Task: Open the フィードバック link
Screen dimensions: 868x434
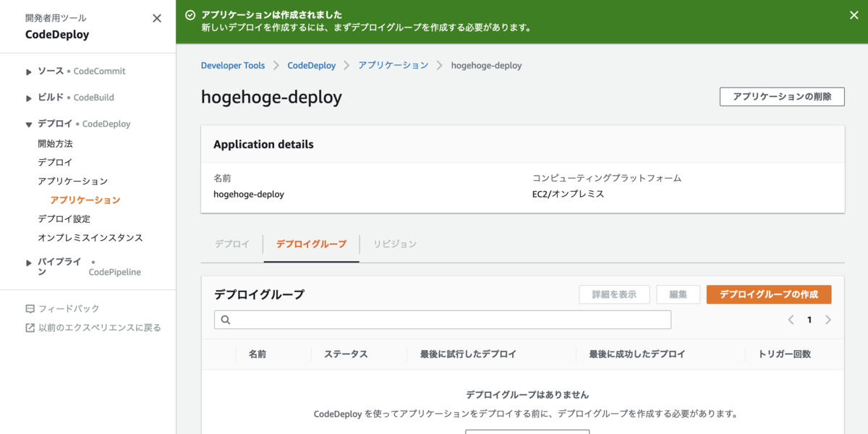Action: pos(69,309)
